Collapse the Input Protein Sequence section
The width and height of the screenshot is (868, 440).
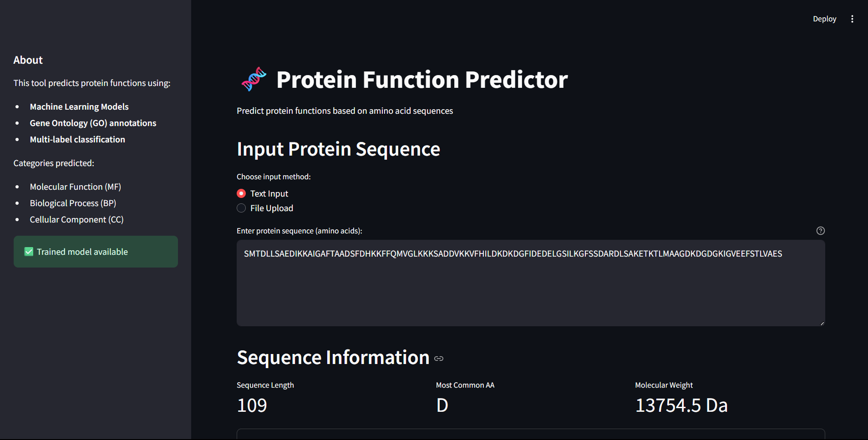pos(338,149)
